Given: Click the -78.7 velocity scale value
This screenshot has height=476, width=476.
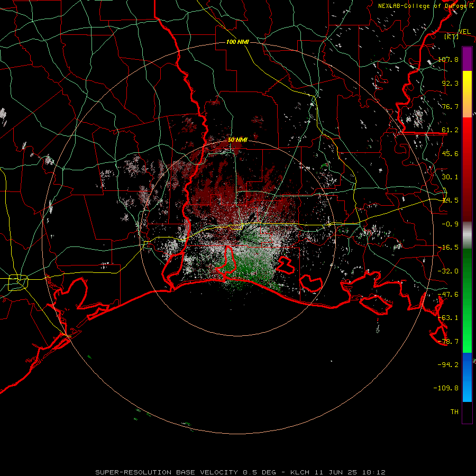Looking at the screenshot, I should (448, 342).
